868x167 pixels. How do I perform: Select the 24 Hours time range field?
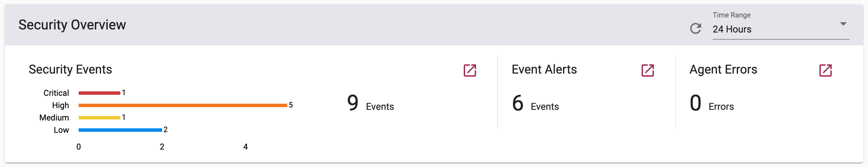781,29
